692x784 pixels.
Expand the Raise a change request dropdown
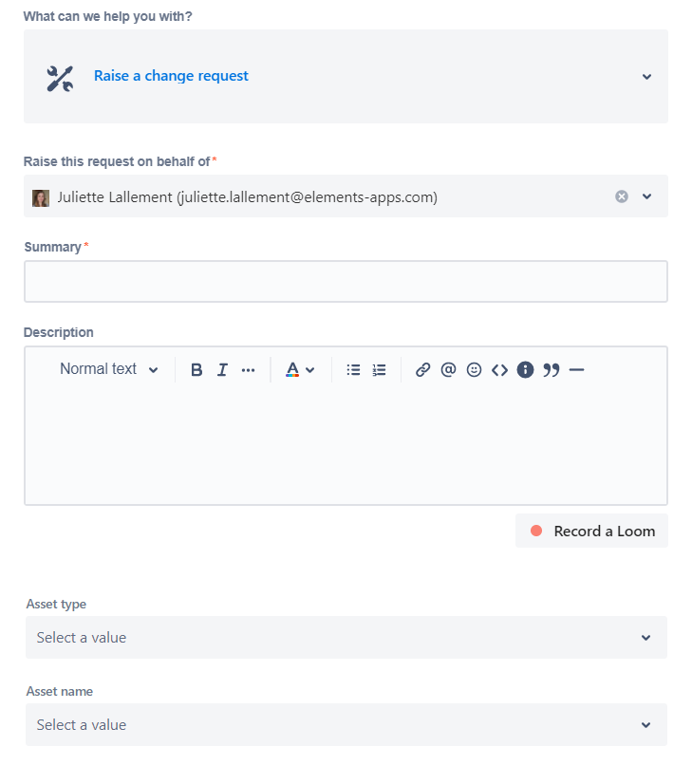646,76
